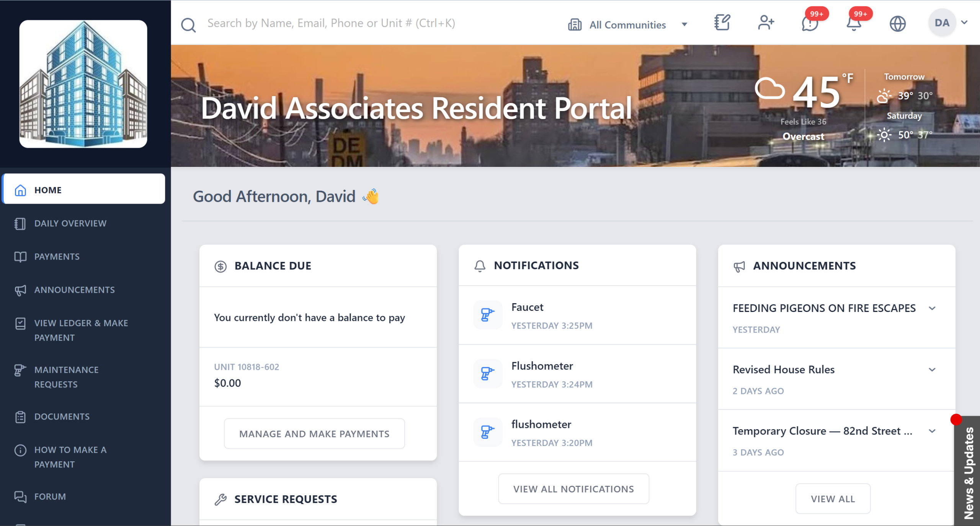This screenshot has height=526, width=980.
Task: Open the chat alerts icon with badge
Action: [x=810, y=24]
